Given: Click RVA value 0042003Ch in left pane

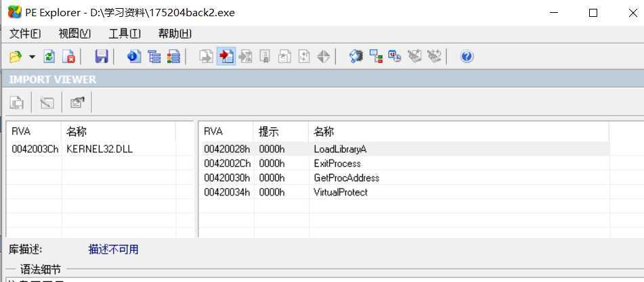Looking at the screenshot, I should (35, 149).
